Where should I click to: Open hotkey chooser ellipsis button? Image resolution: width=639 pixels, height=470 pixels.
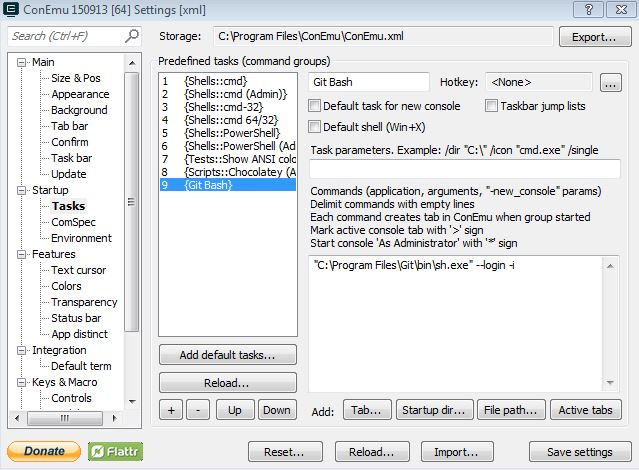click(x=610, y=83)
